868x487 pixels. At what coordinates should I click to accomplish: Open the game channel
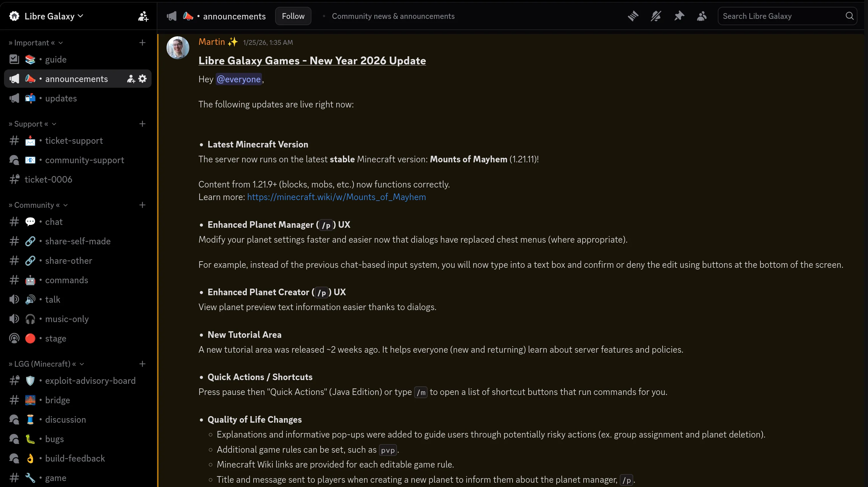coord(78,478)
